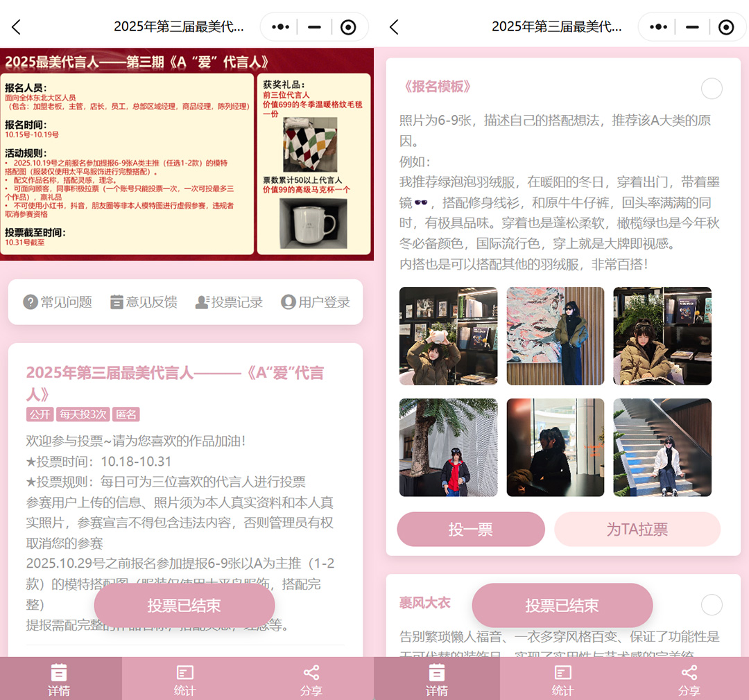This screenshot has width=749, height=700.
Task: Tap the back arrow on the right page
Action: coord(393,26)
